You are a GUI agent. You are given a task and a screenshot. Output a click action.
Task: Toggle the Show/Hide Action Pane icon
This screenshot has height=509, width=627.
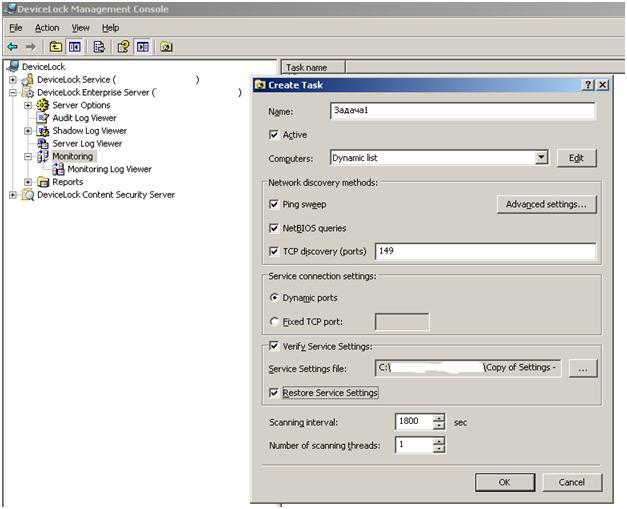tap(143, 47)
